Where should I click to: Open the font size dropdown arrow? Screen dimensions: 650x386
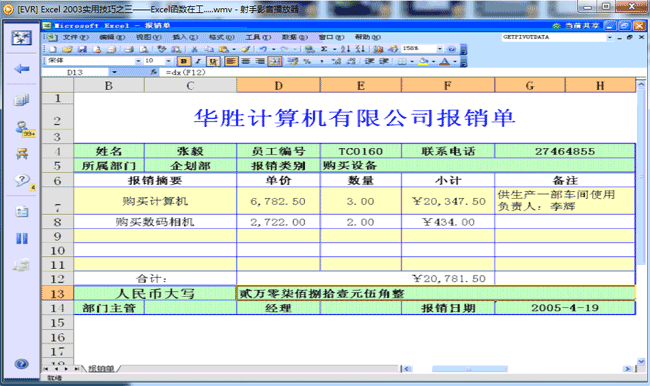click(168, 61)
